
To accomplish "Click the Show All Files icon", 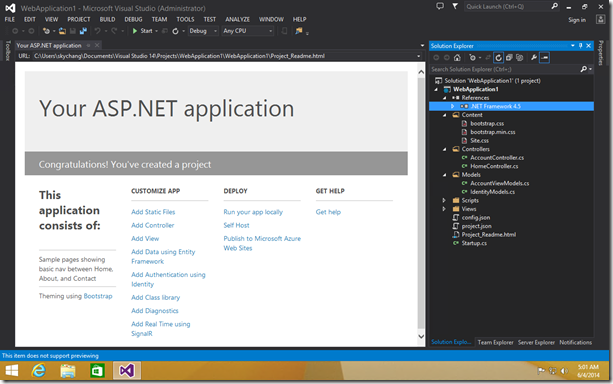I will pyautogui.click(x=520, y=58).
